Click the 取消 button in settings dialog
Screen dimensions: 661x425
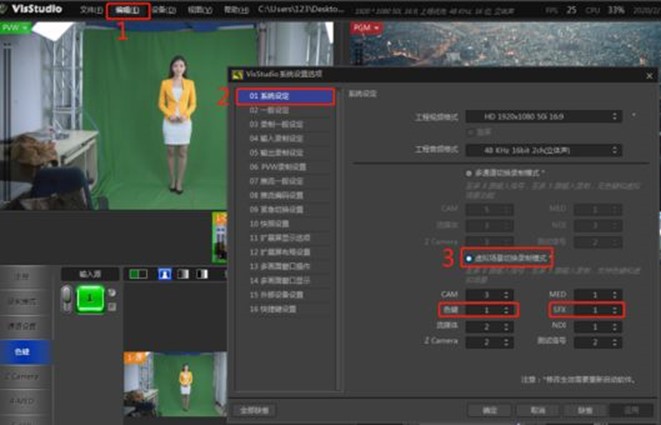(x=538, y=410)
